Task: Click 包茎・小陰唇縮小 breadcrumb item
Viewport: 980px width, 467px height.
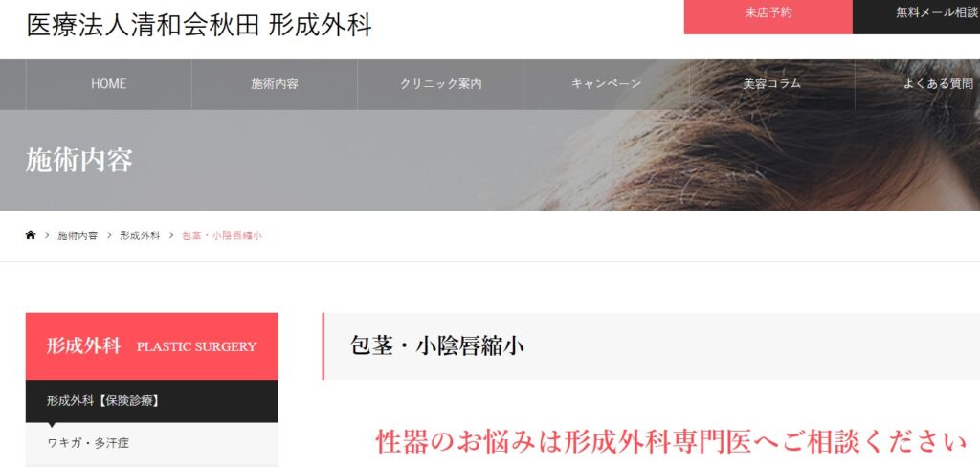Action: [x=222, y=235]
